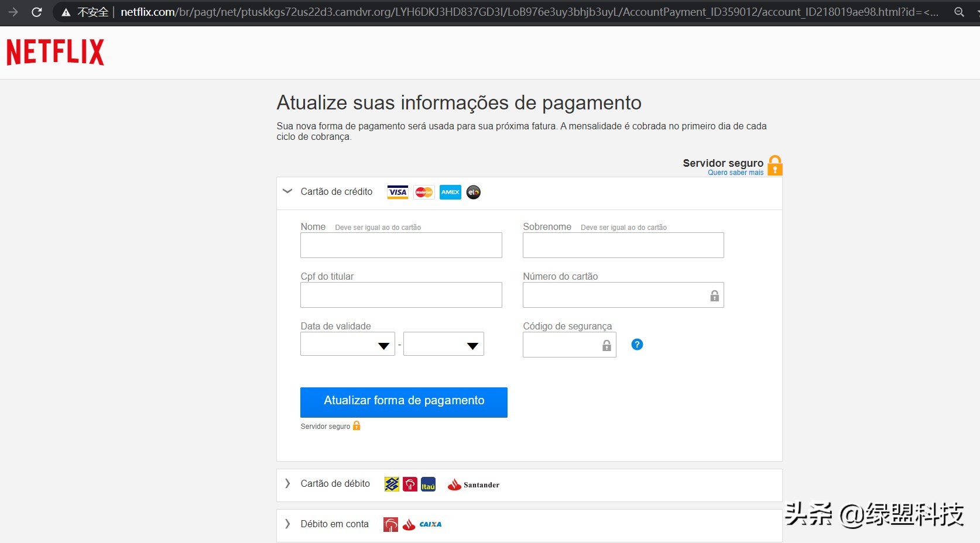Click the browser forward arrow
The image size is (980, 543).
13,12
